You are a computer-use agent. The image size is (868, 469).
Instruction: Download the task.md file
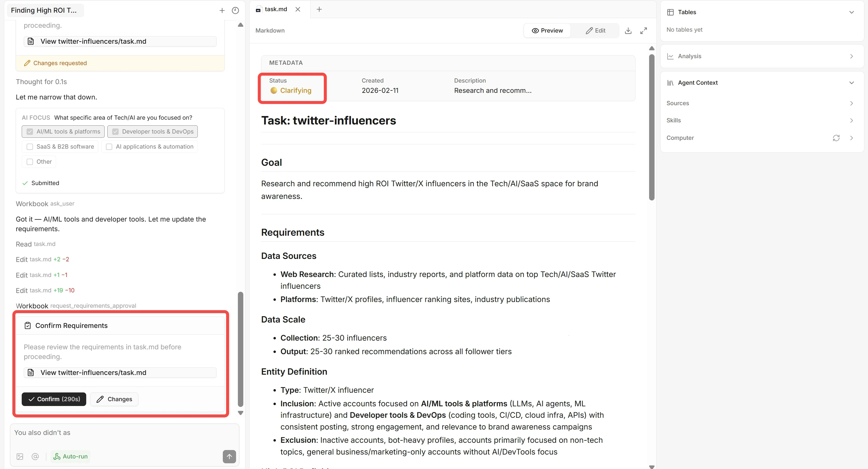click(x=628, y=31)
